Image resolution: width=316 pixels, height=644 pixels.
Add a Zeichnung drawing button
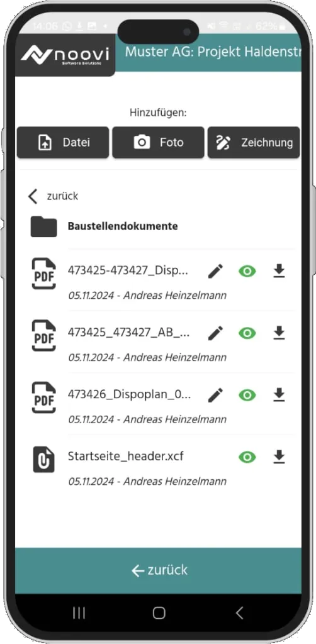(x=254, y=143)
